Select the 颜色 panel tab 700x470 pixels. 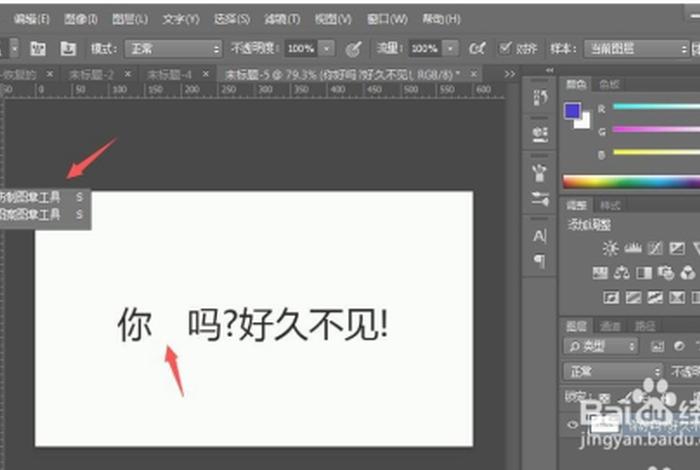click(x=576, y=84)
